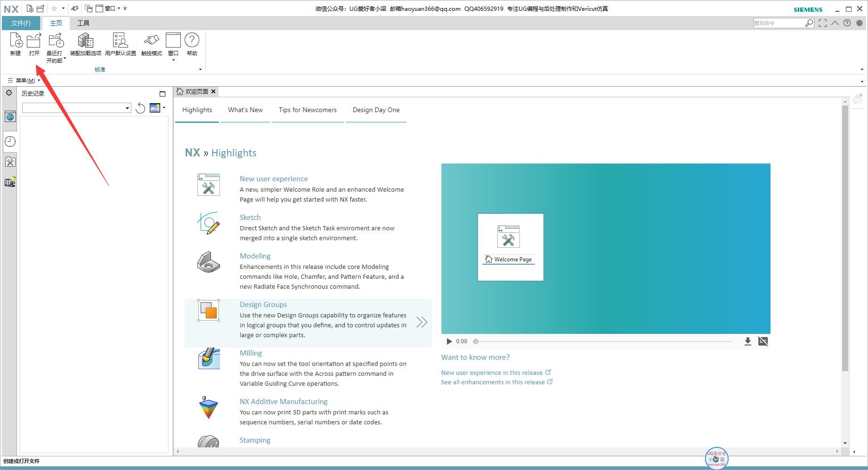Switch to What's New tab

pos(245,110)
